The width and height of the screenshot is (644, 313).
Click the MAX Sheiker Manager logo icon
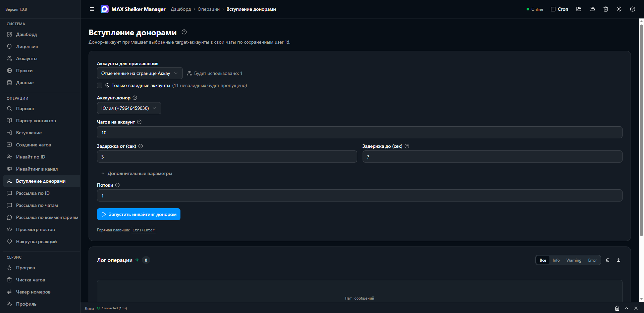[105, 9]
